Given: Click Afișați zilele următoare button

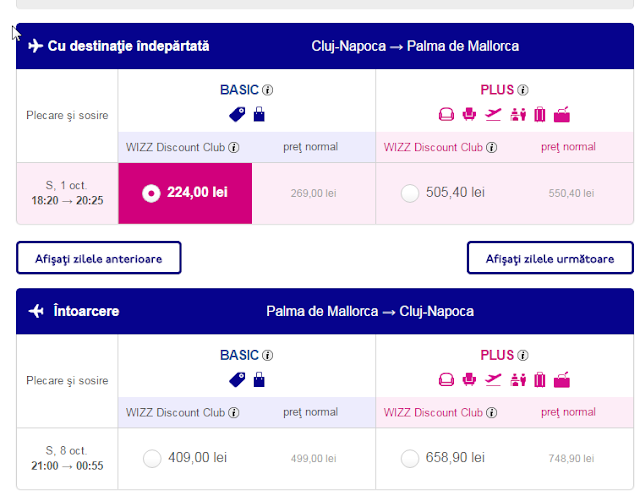Looking at the screenshot, I should pos(550,258).
